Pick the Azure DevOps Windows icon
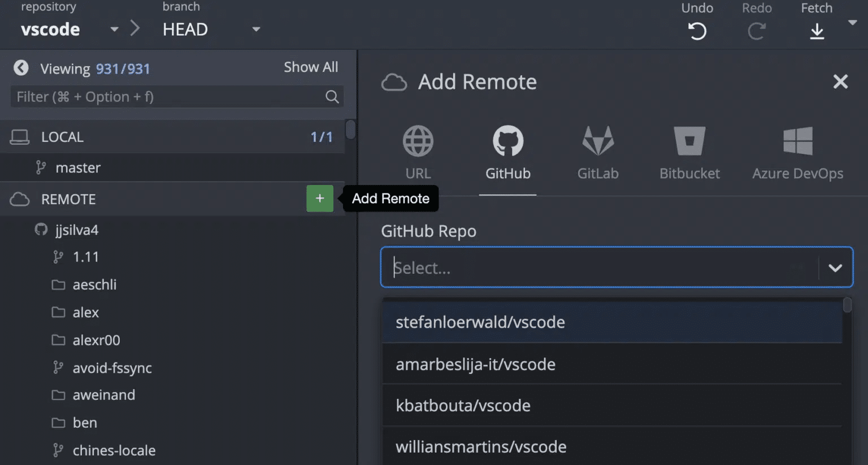 (797, 141)
